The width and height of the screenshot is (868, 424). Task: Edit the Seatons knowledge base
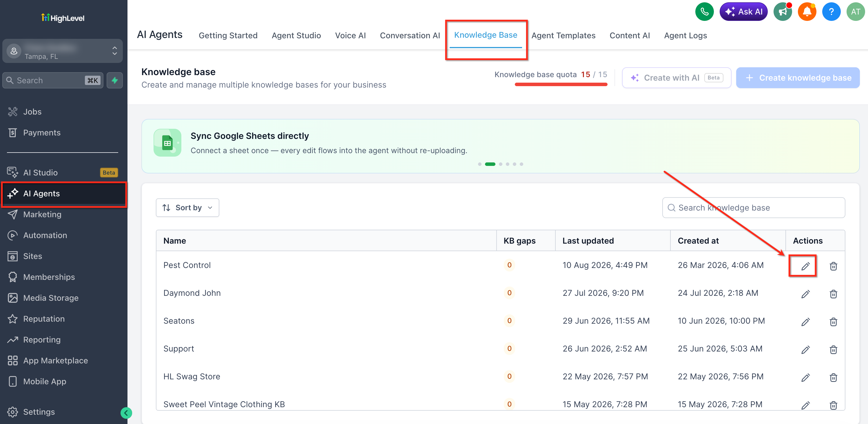(805, 322)
